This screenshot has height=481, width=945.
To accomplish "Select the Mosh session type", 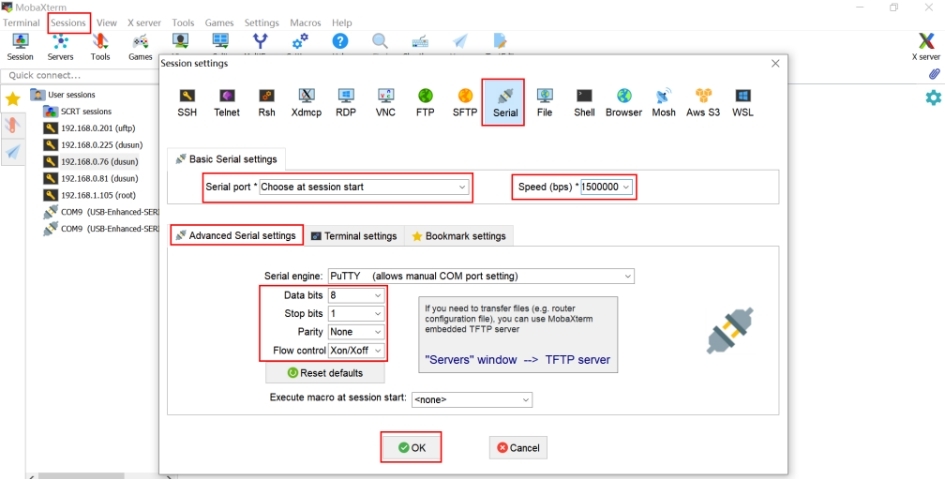I will 664,102.
